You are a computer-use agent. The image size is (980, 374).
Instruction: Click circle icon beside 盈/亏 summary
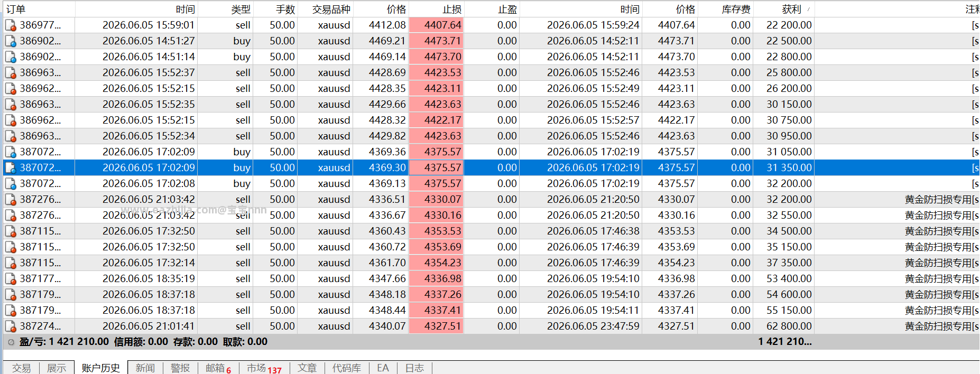click(11, 342)
